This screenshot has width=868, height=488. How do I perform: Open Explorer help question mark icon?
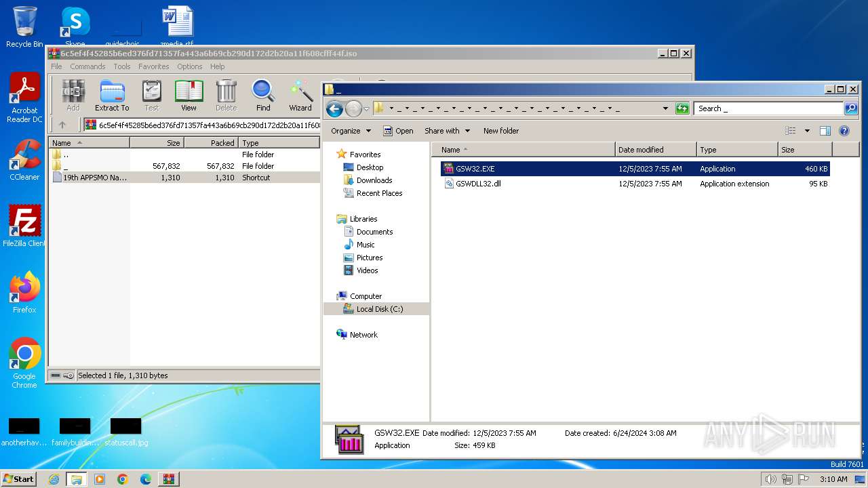pyautogui.click(x=844, y=131)
